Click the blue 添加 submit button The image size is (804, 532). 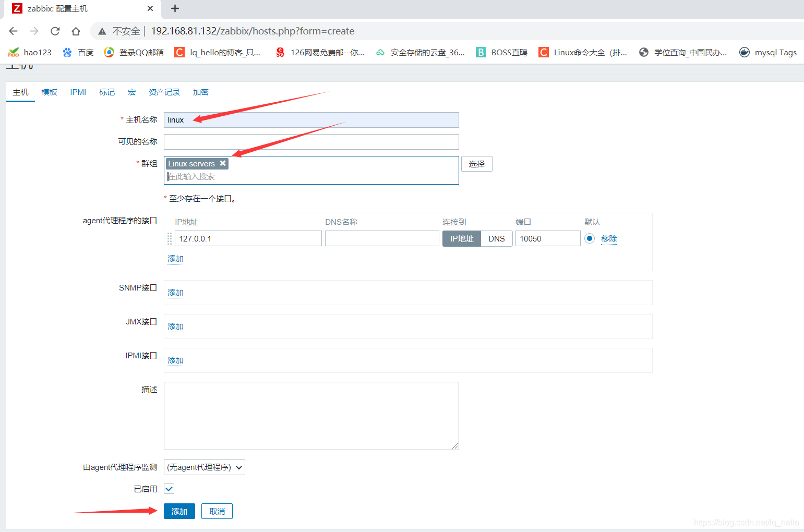pyautogui.click(x=179, y=511)
